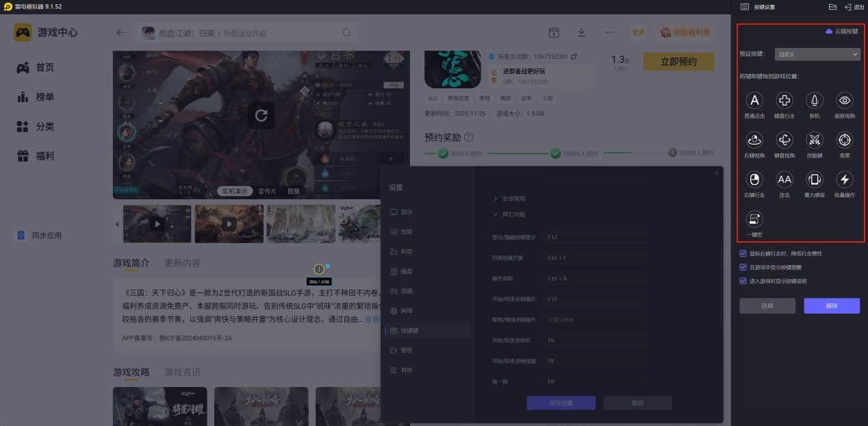
Task: Open 快捷键 settings tab
Action: [427, 331]
